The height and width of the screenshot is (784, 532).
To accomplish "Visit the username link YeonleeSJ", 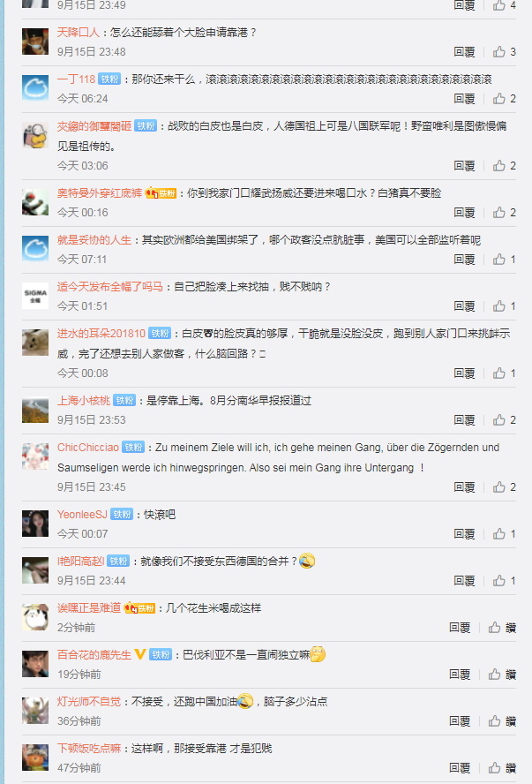I will (x=82, y=515).
